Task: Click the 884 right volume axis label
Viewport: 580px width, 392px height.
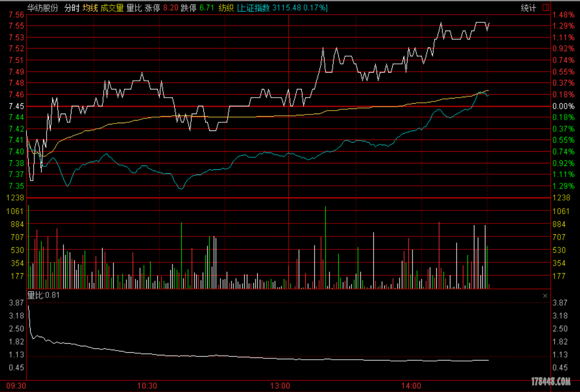Action: tap(559, 224)
